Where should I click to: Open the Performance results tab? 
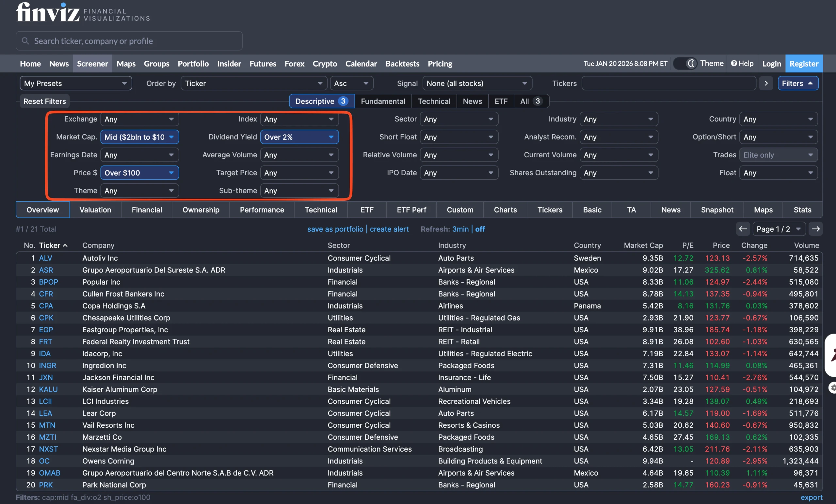(262, 210)
